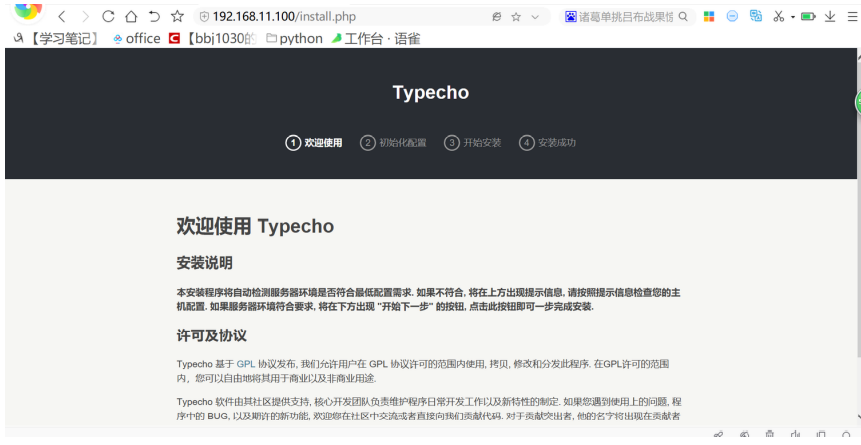Click the GPL hyperlink

click(245, 364)
